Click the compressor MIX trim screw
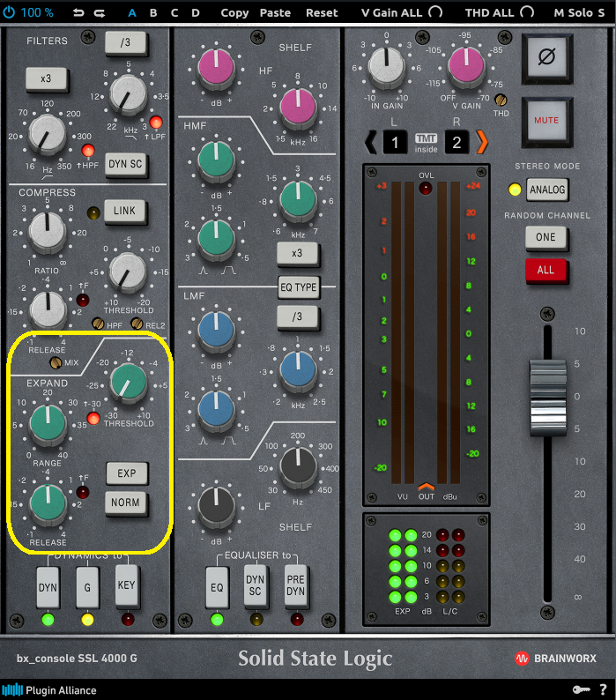616x700 pixels. coord(56,362)
